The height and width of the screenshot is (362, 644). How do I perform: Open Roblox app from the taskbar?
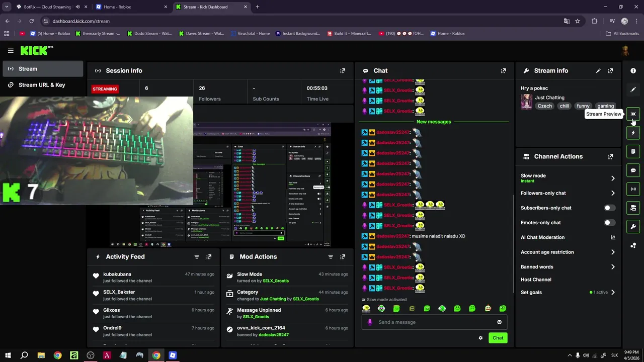(173, 355)
